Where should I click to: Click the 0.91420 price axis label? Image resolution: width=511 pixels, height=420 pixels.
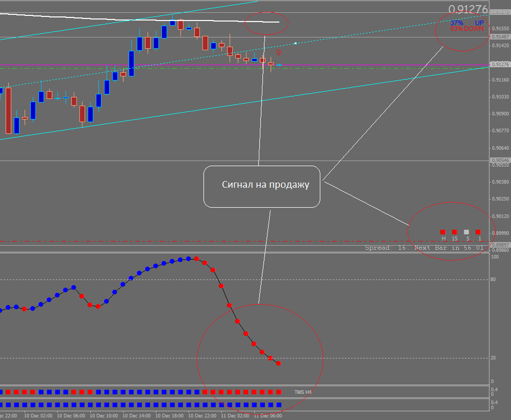coord(500,45)
